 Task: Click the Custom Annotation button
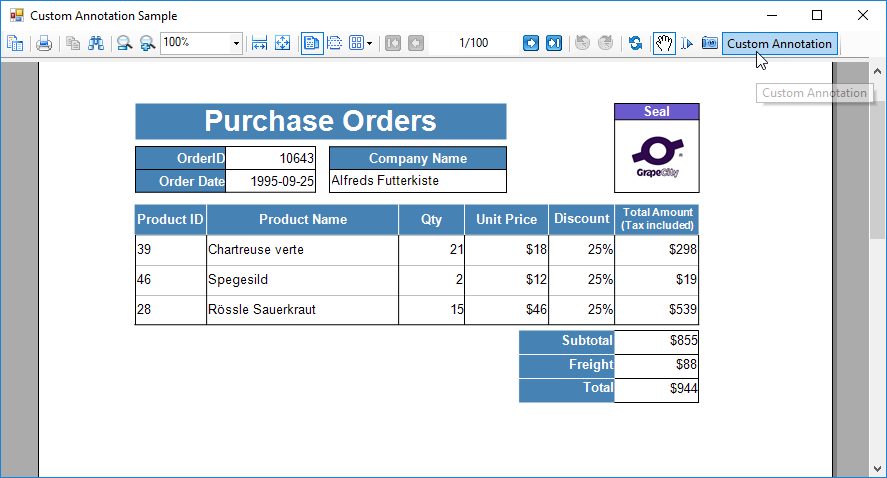pos(780,44)
